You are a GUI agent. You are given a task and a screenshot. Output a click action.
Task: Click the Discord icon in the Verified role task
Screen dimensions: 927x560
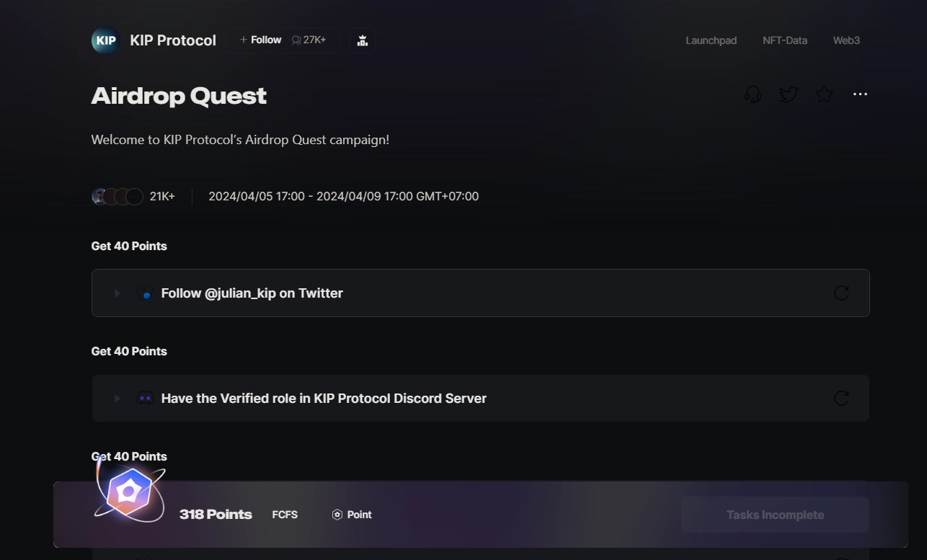coord(145,398)
